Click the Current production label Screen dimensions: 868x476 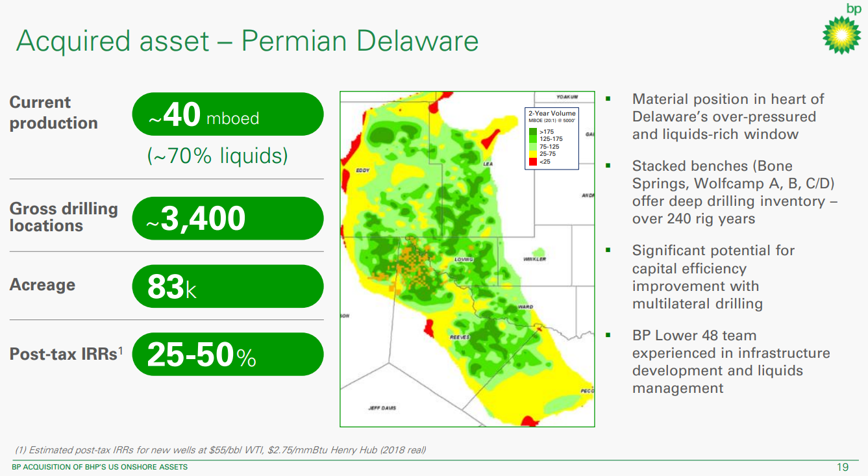click(x=53, y=113)
